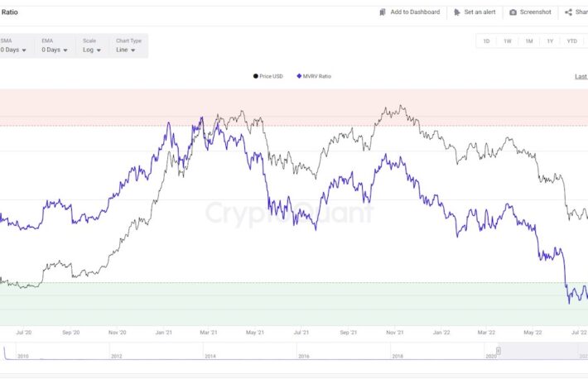The image size is (588, 379).
Task: Click the Set an alert bell icon
Action: click(457, 12)
